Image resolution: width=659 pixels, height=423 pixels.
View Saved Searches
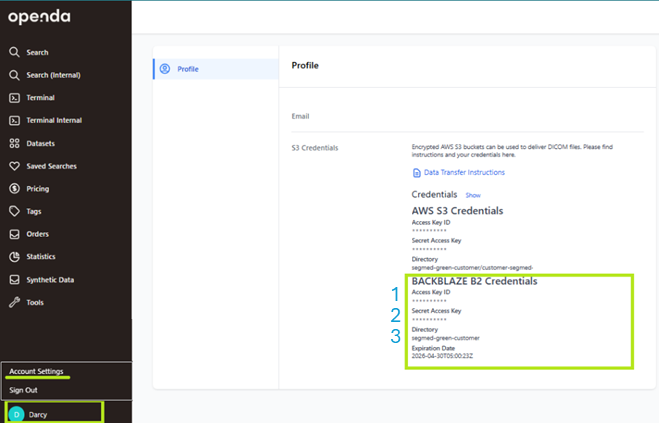[x=51, y=166]
